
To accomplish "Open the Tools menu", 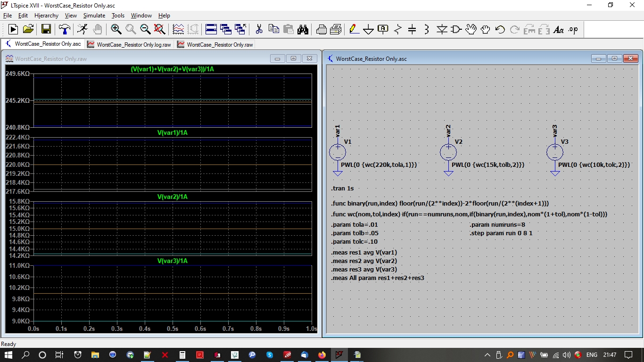I will [118, 16].
